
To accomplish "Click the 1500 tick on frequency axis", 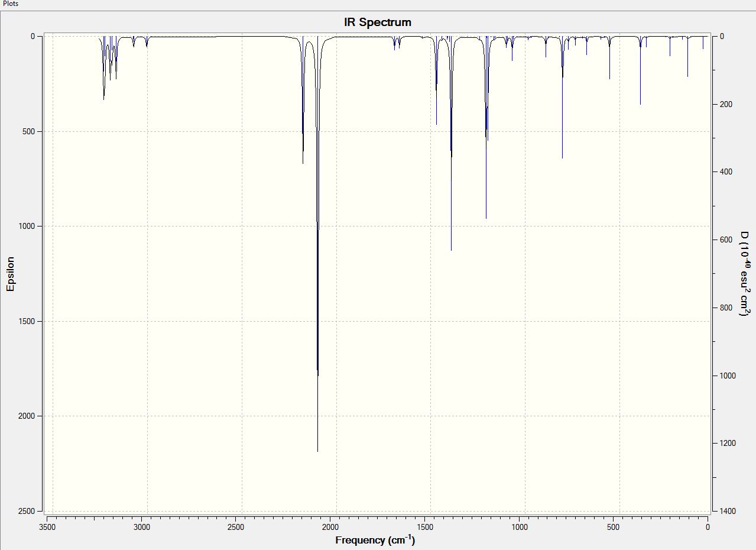I will coord(424,526).
